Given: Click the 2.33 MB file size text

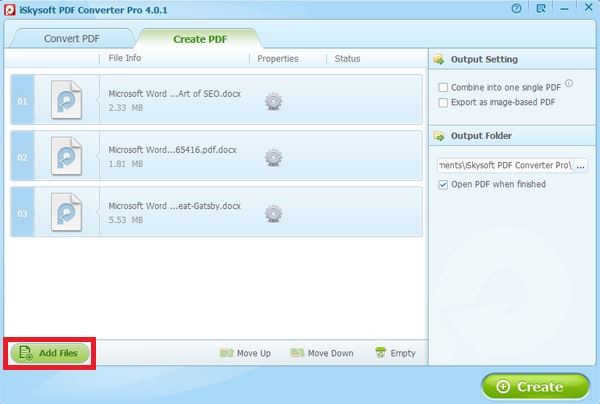Looking at the screenshot, I should pyautogui.click(x=126, y=108).
